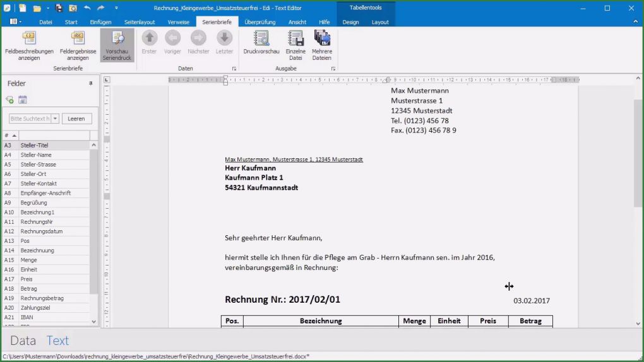This screenshot has height=362, width=644.
Task: Open the Überprüfung ribbon tab
Action: click(x=259, y=22)
